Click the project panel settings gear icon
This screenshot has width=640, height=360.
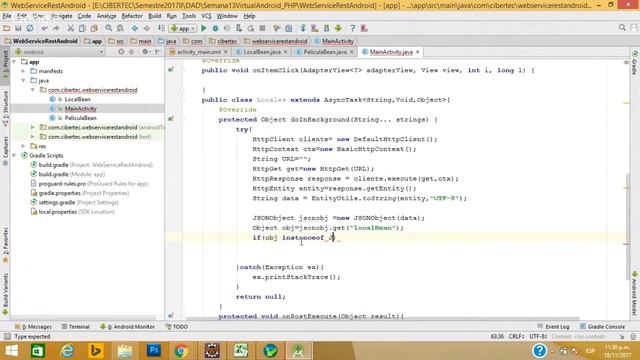[145, 52]
